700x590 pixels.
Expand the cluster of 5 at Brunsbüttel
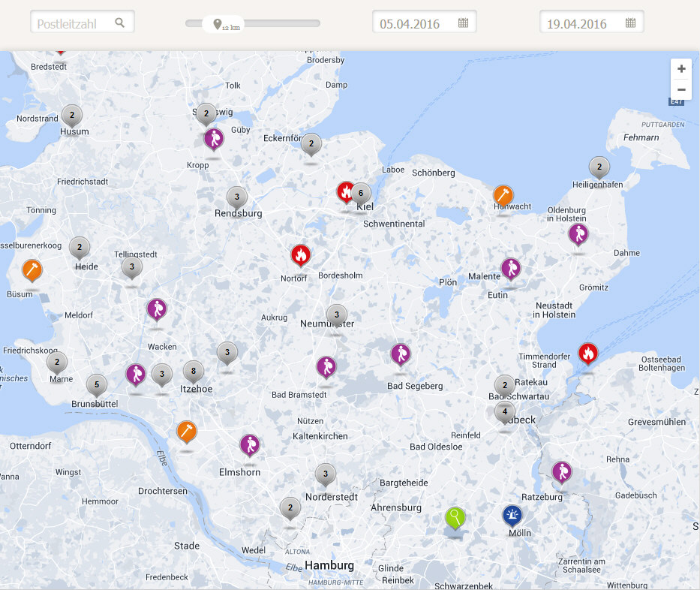[96, 384]
